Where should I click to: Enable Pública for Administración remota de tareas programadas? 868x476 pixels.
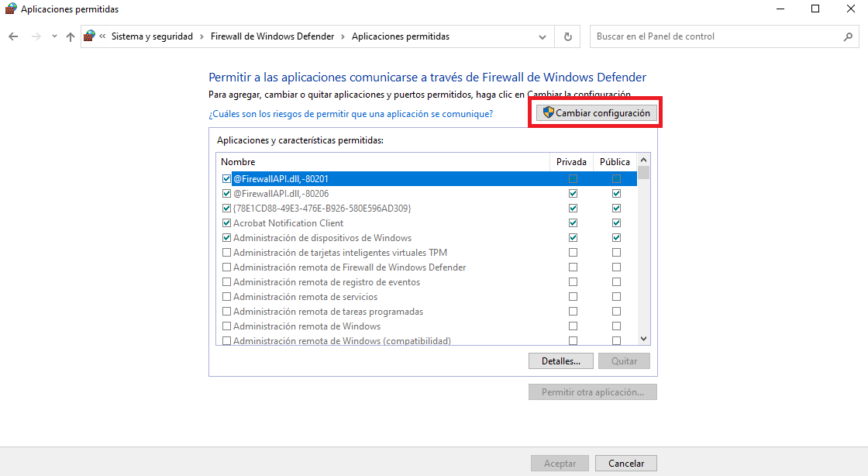coord(616,312)
